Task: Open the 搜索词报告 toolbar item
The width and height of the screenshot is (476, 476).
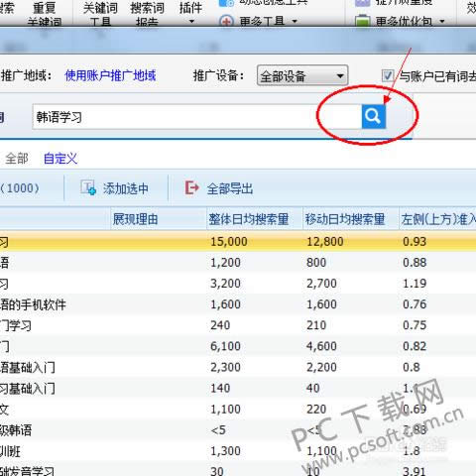Action: pos(147,14)
